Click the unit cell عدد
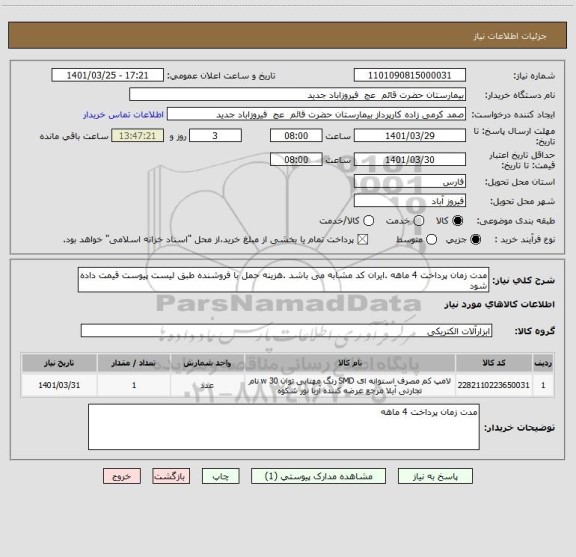 [207, 385]
